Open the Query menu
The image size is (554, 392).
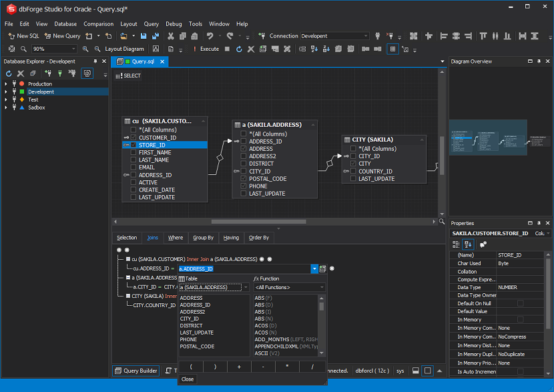click(x=152, y=23)
